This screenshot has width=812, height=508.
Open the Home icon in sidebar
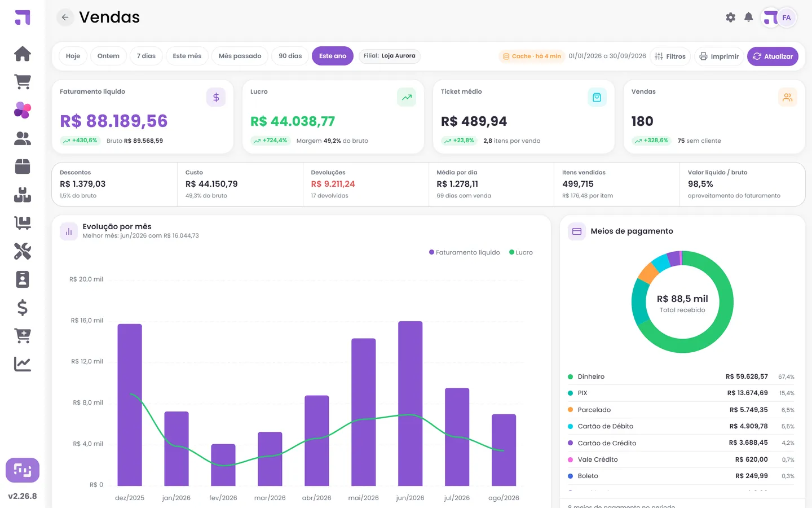tap(23, 54)
